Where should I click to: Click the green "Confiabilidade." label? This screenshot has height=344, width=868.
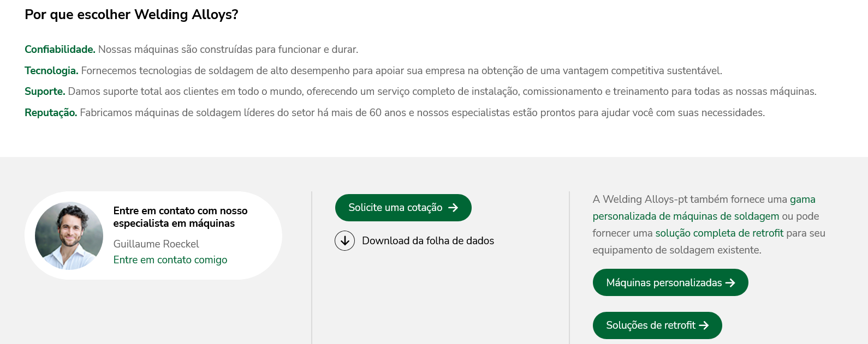(60, 50)
